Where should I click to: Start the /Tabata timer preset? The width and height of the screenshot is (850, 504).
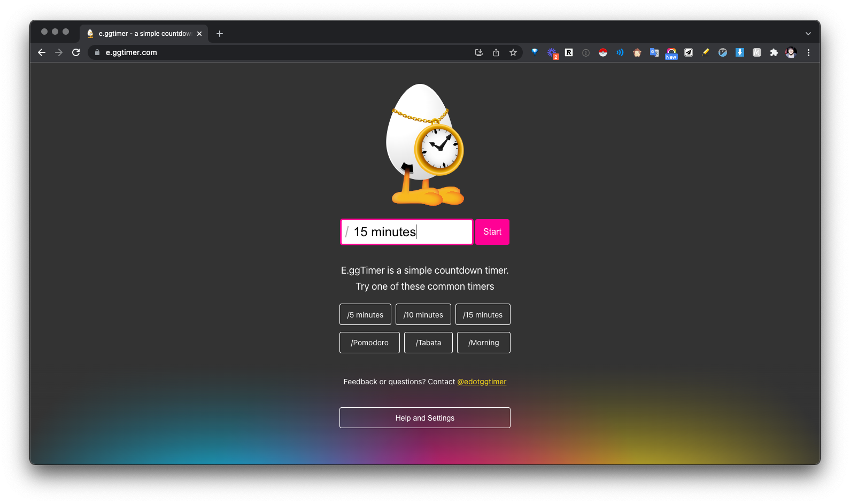[428, 343]
